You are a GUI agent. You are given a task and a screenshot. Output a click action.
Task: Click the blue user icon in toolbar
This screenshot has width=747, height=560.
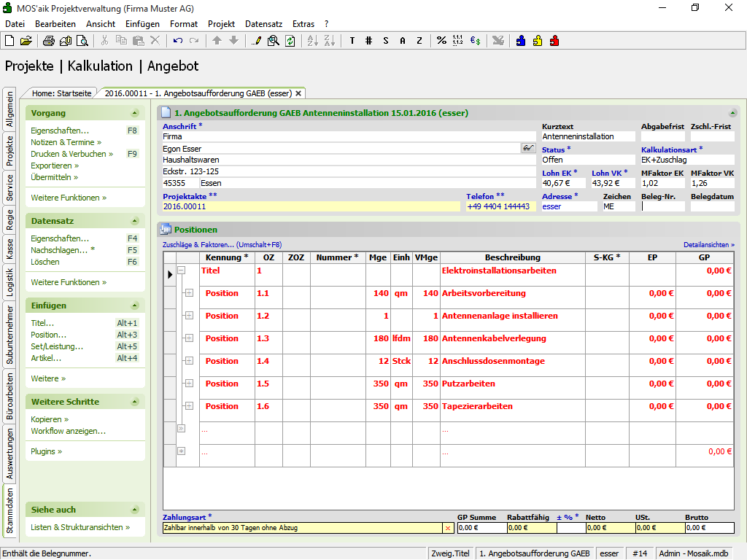point(521,41)
